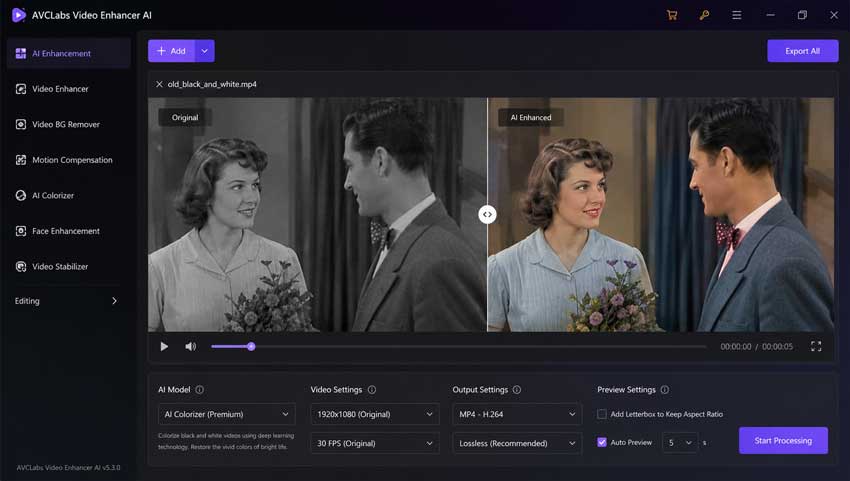Click the before/after comparison slider handle
This screenshot has height=481, width=850.
pyautogui.click(x=487, y=215)
